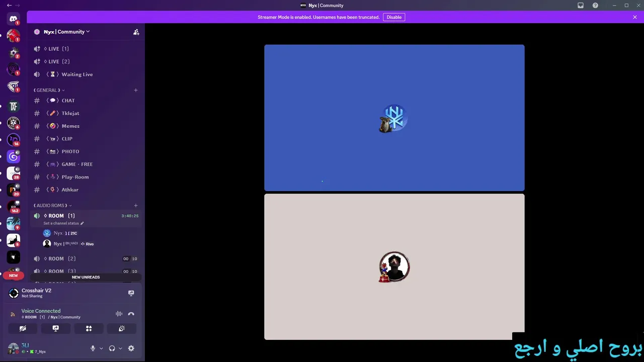Screen dimensions: 644x362
Task: Turn on camera button
Action: [x=23, y=328]
